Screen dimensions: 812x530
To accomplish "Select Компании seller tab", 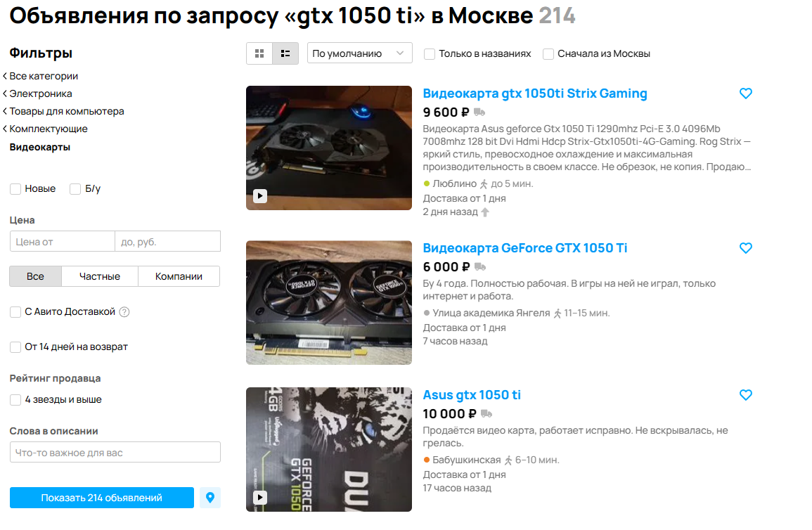I will point(179,276).
